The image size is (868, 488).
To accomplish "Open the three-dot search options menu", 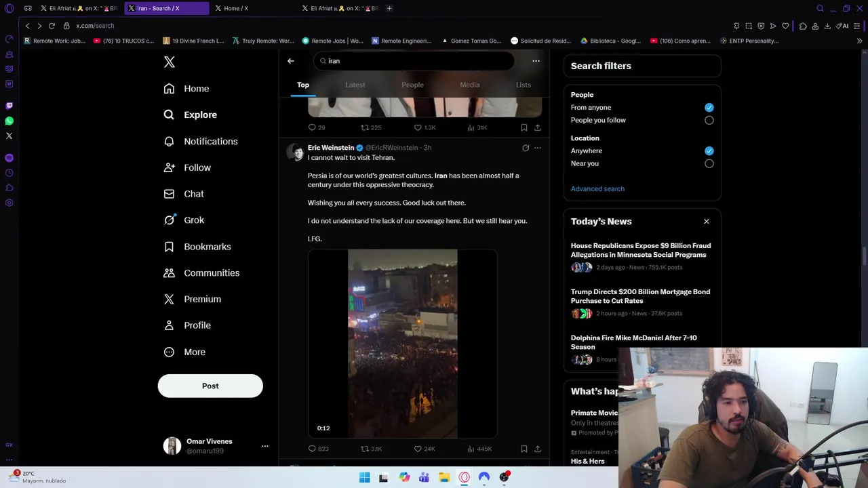I will point(536,61).
